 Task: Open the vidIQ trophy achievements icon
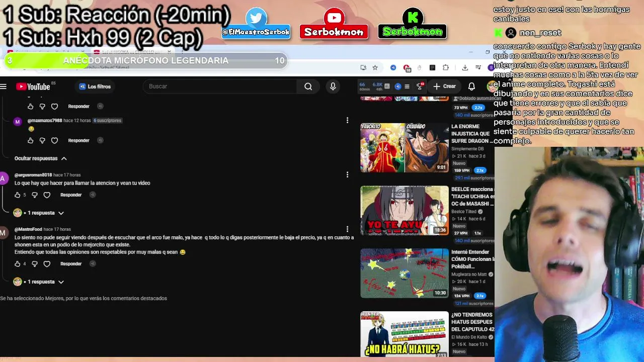[420, 86]
